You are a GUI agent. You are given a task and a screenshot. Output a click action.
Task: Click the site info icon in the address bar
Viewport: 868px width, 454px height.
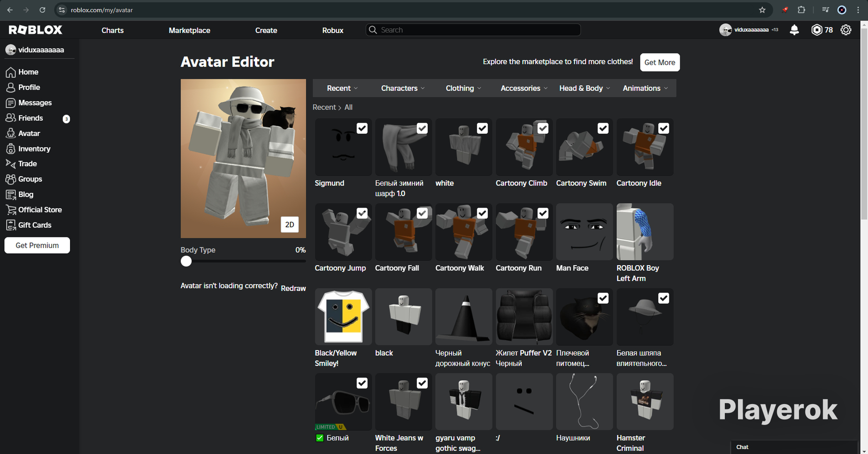(x=62, y=10)
